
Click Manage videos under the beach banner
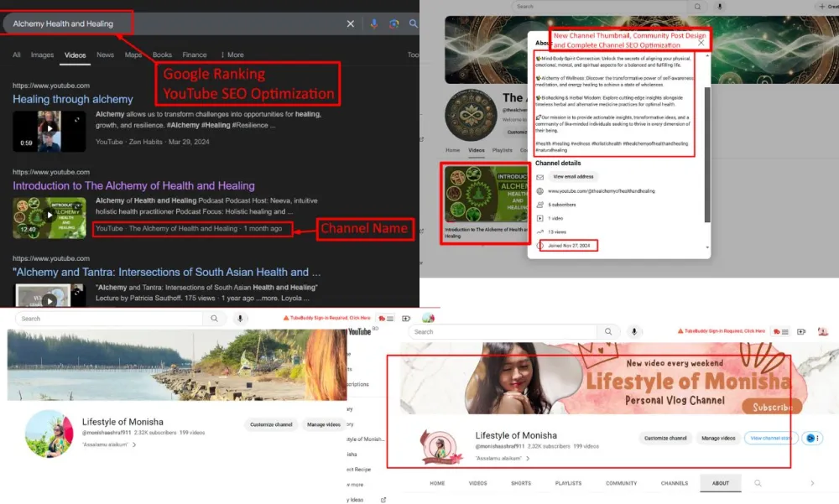pos(324,424)
